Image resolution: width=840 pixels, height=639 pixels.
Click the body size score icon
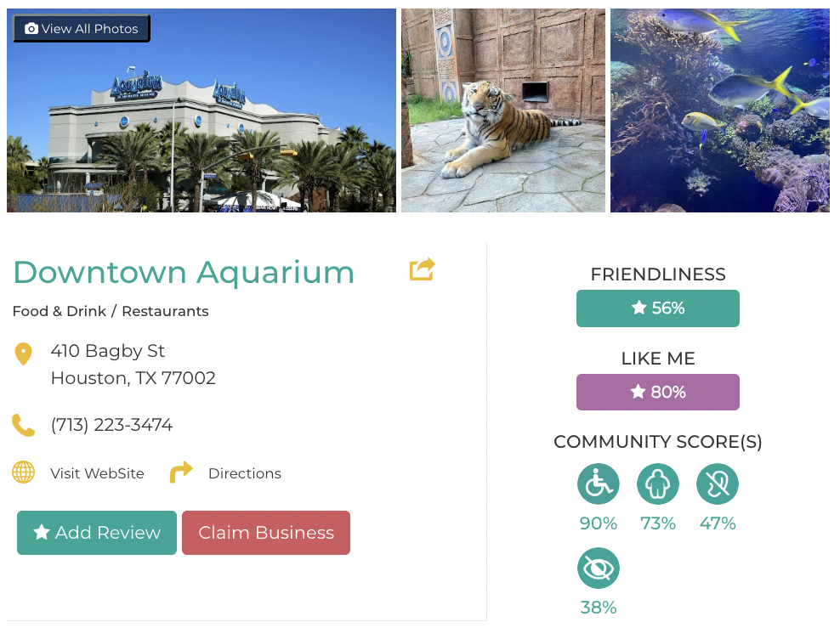tap(658, 484)
